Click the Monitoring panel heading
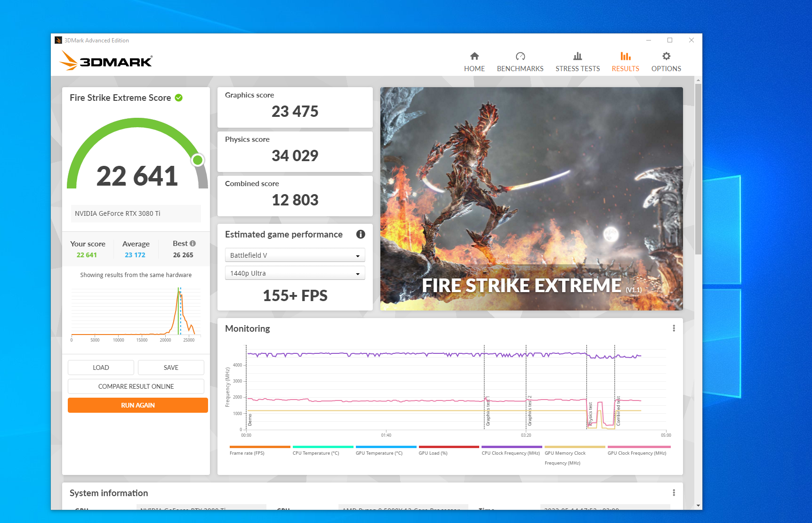The height and width of the screenshot is (523, 812). [248, 328]
